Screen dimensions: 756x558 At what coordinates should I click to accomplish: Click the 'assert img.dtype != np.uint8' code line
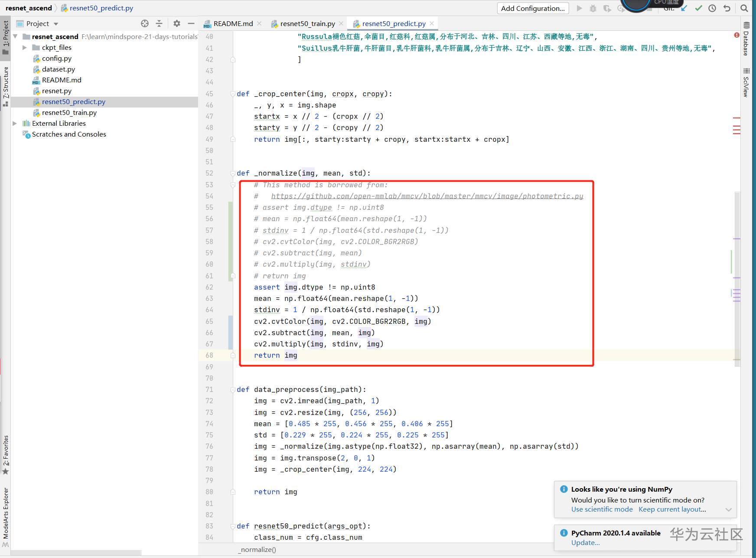(x=315, y=287)
